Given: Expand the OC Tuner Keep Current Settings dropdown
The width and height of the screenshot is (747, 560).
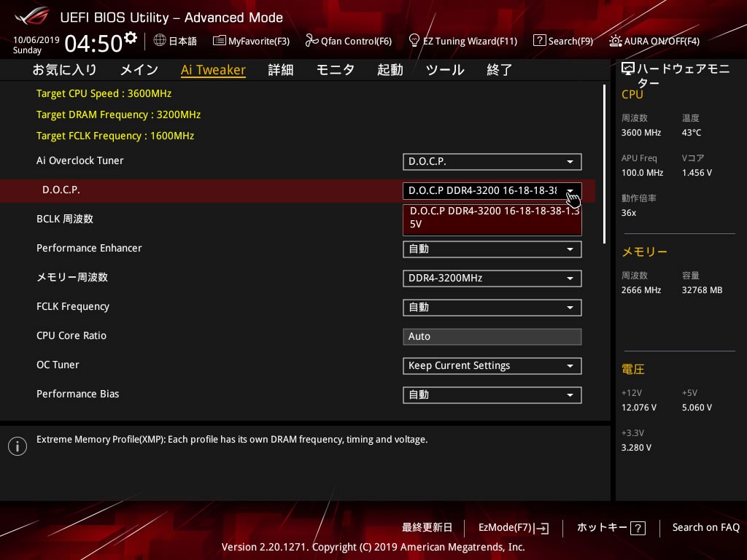Looking at the screenshot, I should click(492, 366).
